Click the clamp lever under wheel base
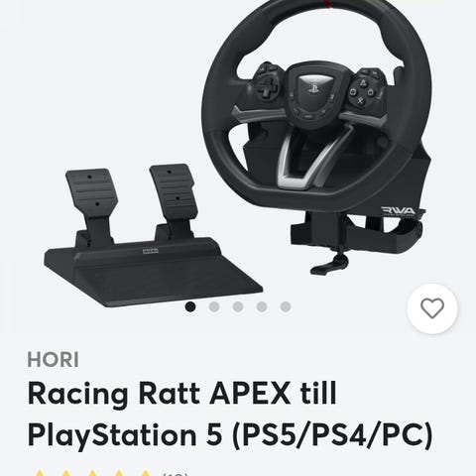Viewport: 476px width, 476px height. pos(330,265)
